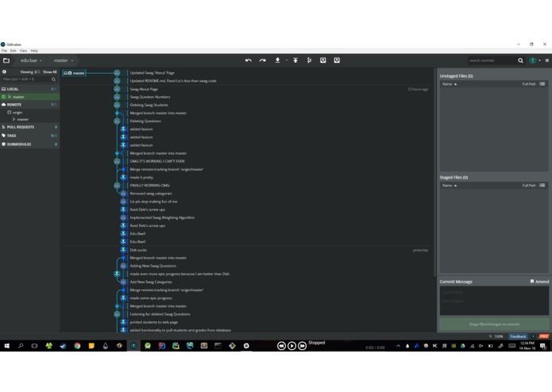
Task: Click the filter search magnifier in sidebar
Action: pos(53,79)
